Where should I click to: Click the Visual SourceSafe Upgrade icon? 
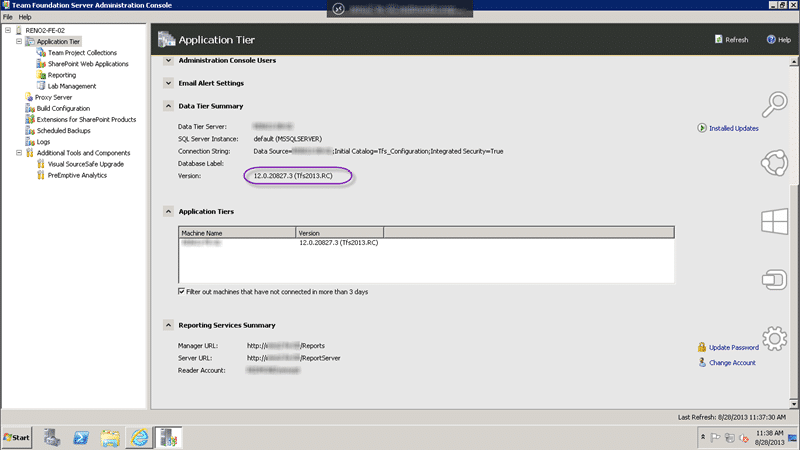(x=41, y=164)
